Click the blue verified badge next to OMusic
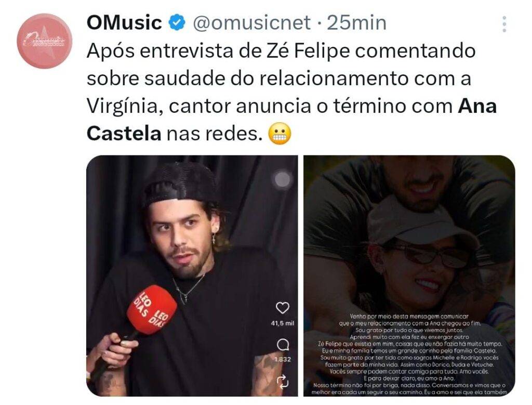 click(x=177, y=23)
